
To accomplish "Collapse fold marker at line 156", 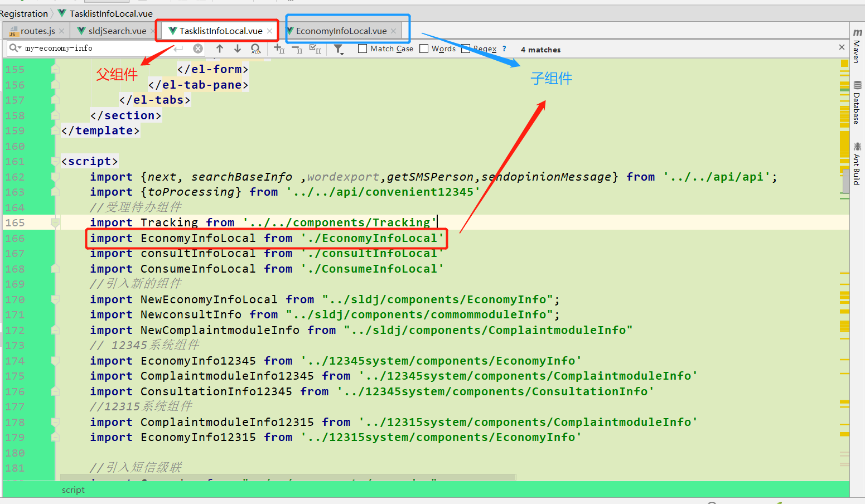I will [x=55, y=85].
